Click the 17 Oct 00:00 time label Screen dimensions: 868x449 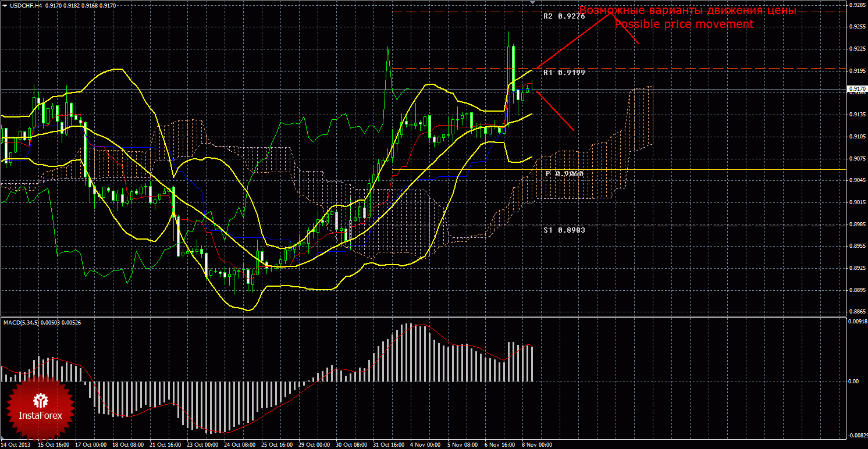pyautogui.click(x=91, y=445)
